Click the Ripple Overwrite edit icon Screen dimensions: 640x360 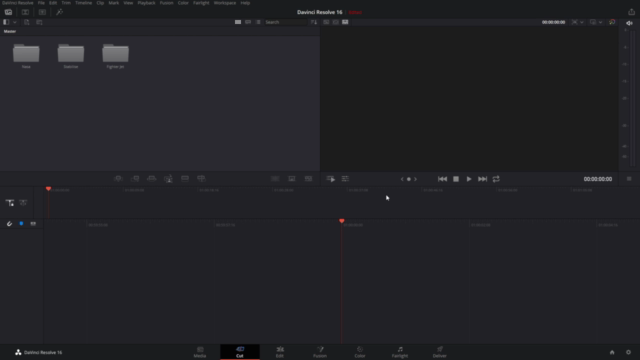pyautogui.click(x=151, y=179)
